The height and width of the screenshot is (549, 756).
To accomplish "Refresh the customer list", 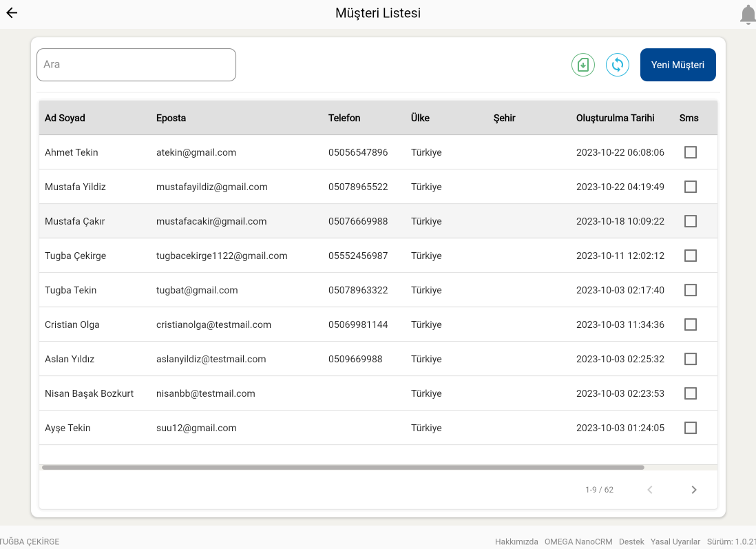I will 617,65.
